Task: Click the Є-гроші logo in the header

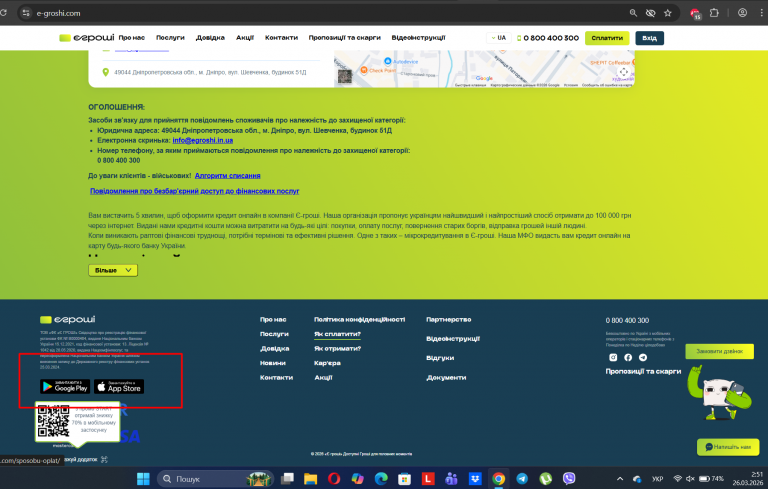Action: coord(87,38)
